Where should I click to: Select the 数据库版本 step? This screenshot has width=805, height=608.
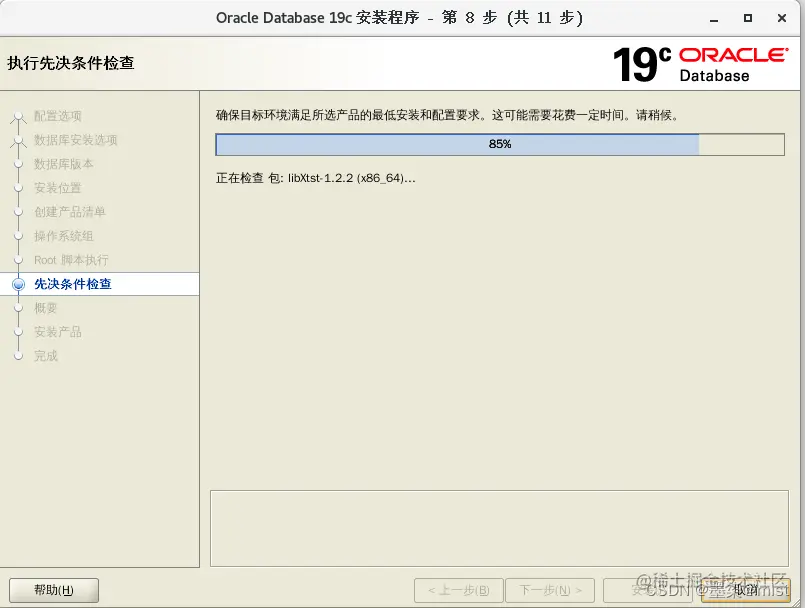[x=64, y=164]
